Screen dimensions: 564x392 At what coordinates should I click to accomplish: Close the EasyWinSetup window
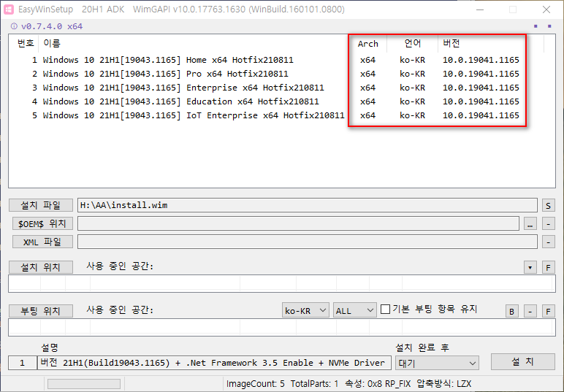coord(546,9)
